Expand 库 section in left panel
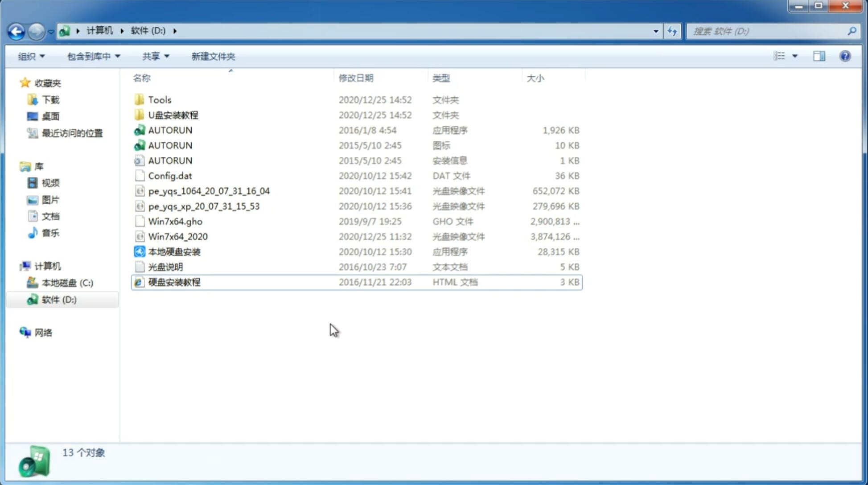The width and height of the screenshot is (868, 485). click(17, 166)
